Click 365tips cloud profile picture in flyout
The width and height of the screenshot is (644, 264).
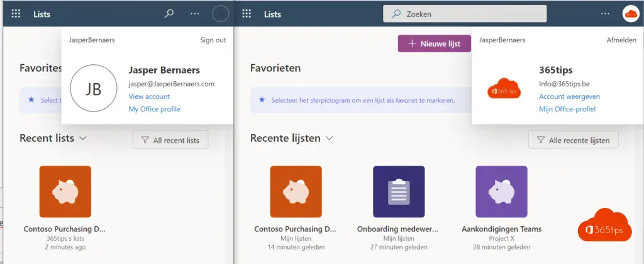[x=504, y=89]
